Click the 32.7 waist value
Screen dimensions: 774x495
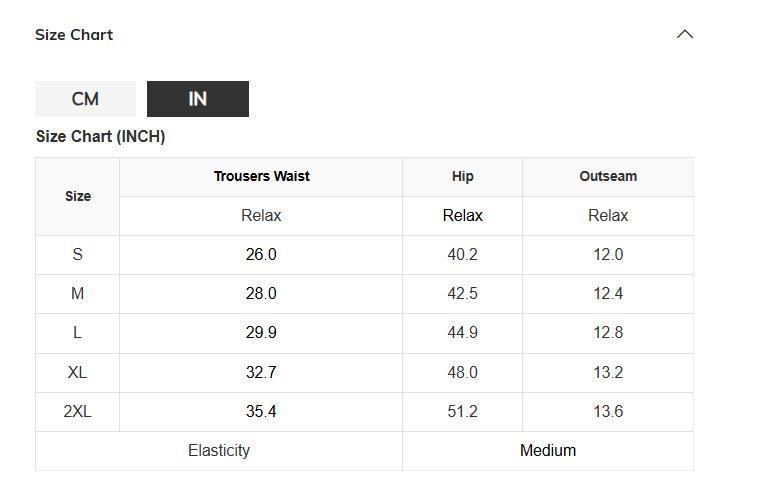[x=261, y=372]
